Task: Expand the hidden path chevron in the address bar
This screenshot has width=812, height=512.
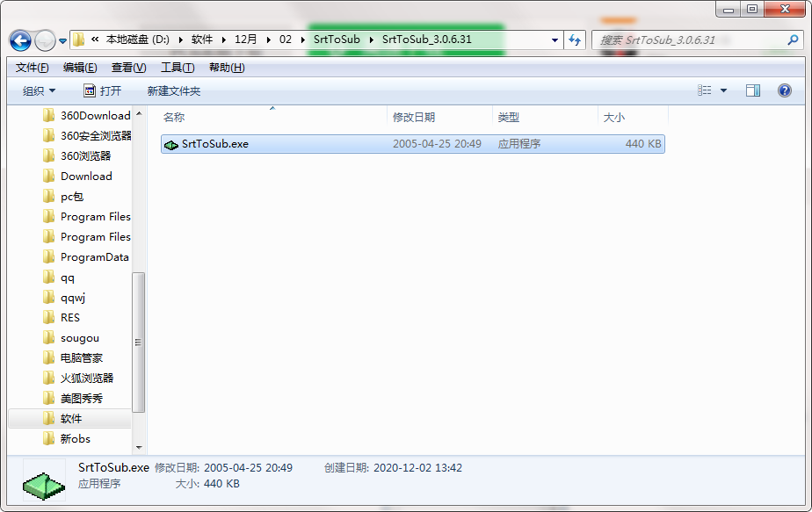Action: click(95, 40)
